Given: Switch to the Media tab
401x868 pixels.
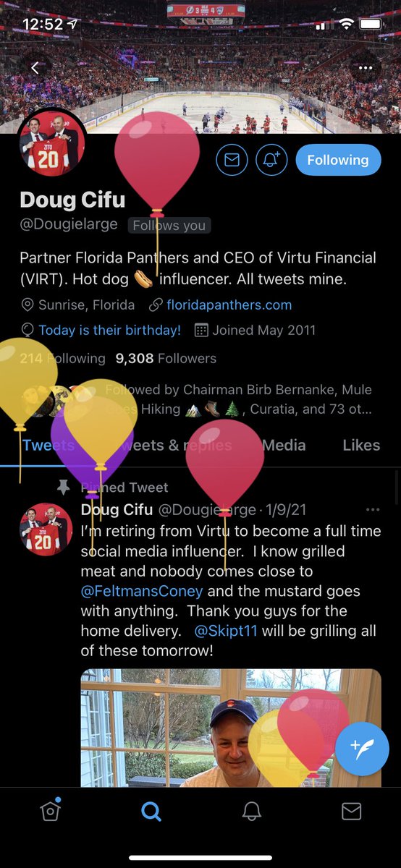Looking at the screenshot, I should pyautogui.click(x=284, y=445).
